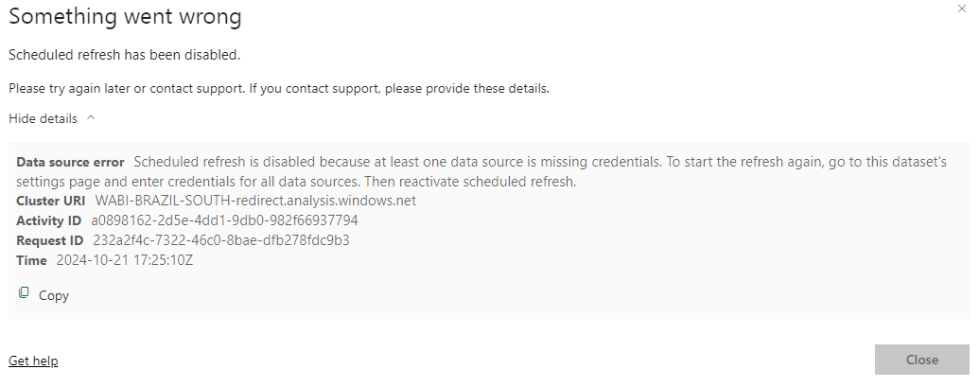This screenshot has width=980, height=387.
Task: Click the Activity ID GUID value
Action: [x=224, y=220]
